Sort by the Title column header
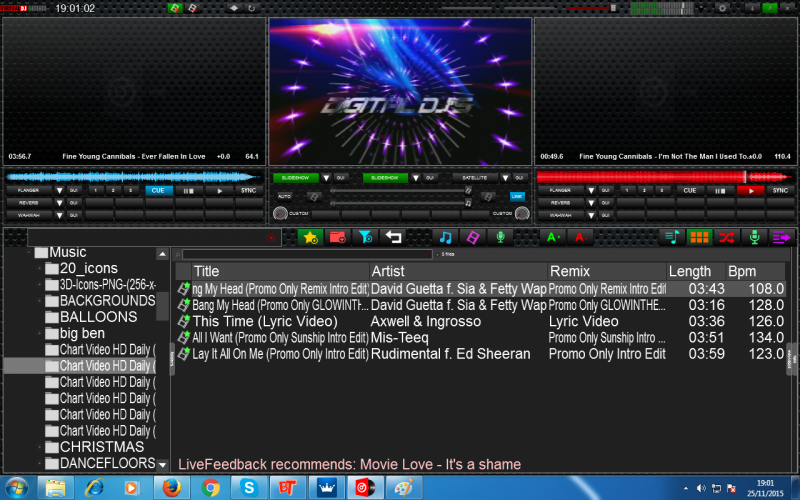800x500 pixels. pyautogui.click(x=280, y=271)
